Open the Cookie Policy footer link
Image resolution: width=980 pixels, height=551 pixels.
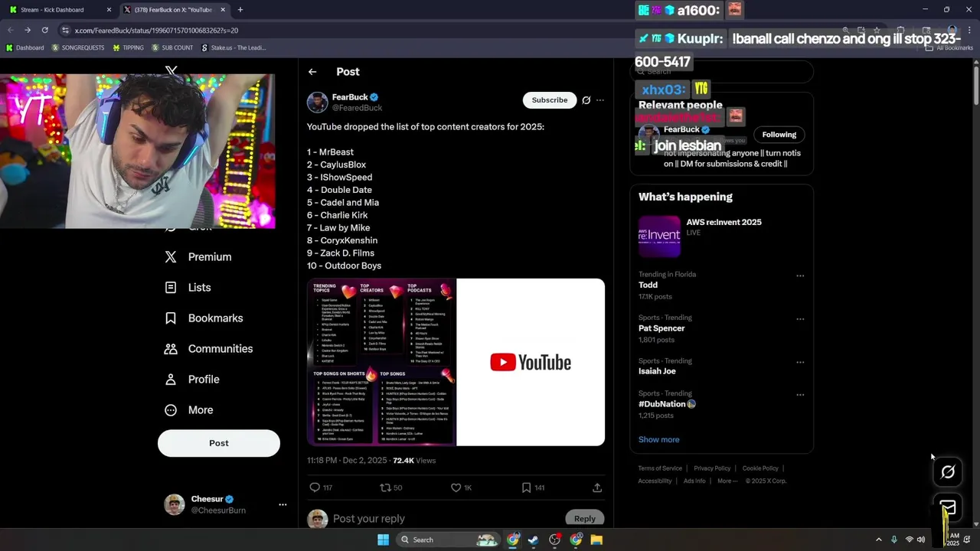[x=760, y=468]
